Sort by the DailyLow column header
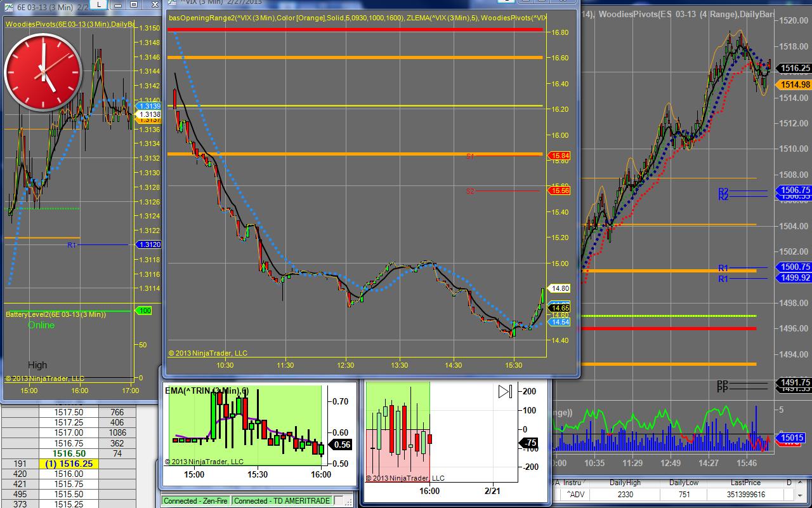 tap(683, 483)
